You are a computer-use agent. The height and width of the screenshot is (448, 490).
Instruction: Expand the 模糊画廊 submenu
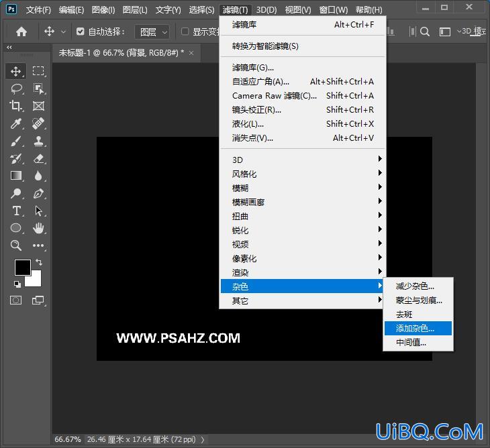[x=303, y=202]
